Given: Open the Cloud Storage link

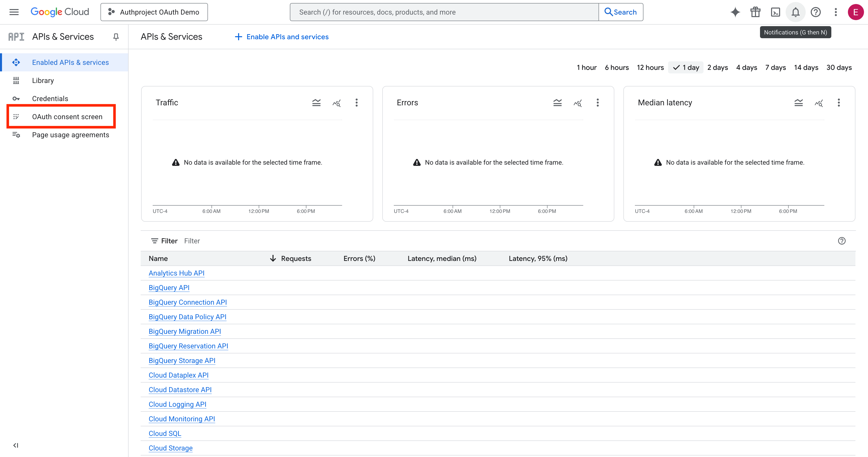Looking at the screenshot, I should pyautogui.click(x=171, y=448).
